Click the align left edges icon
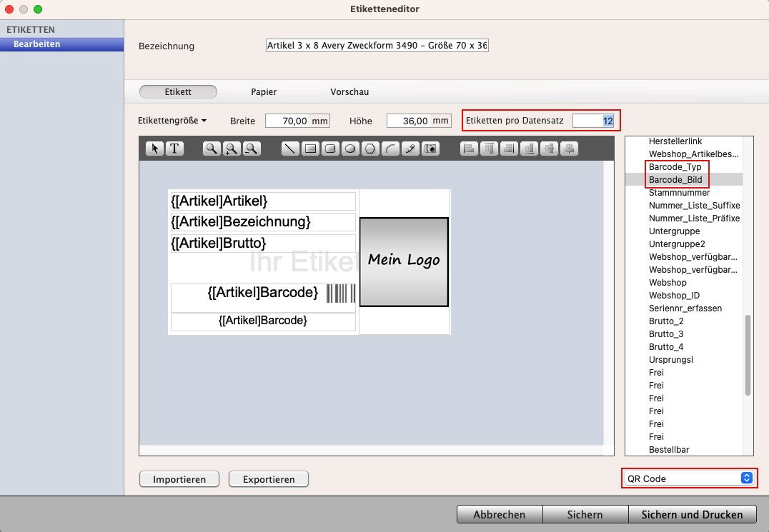Image resolution: width=769 pixels, height=532 pixels. point(469,149)
